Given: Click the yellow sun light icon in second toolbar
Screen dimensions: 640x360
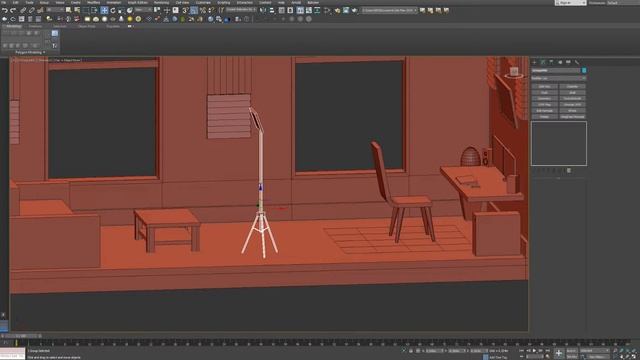Looking at the screenshot, I should [x=130, y=19].
